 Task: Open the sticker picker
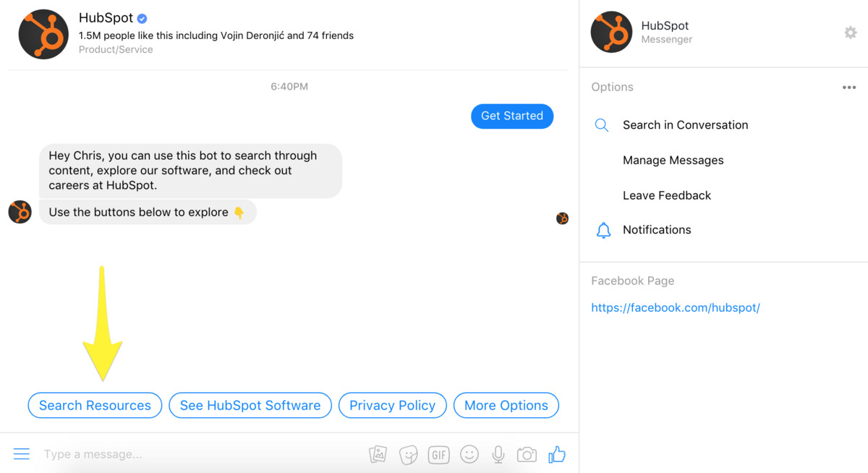coord(409,454)
